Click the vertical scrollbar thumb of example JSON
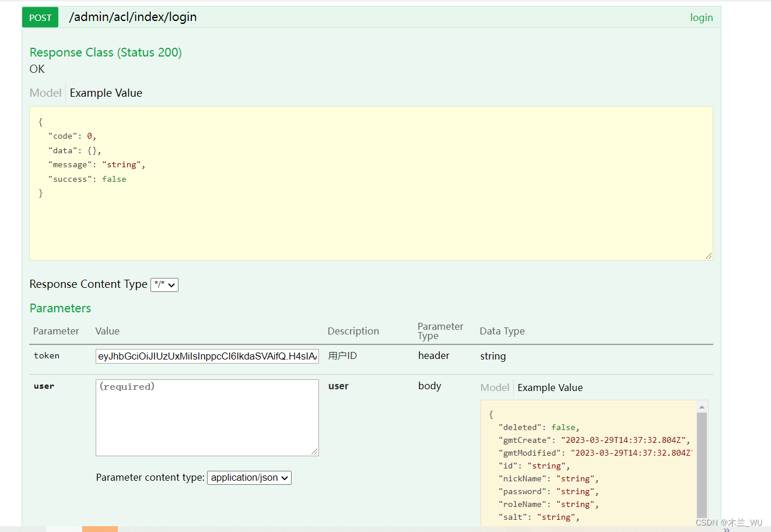 pos(702,466)
